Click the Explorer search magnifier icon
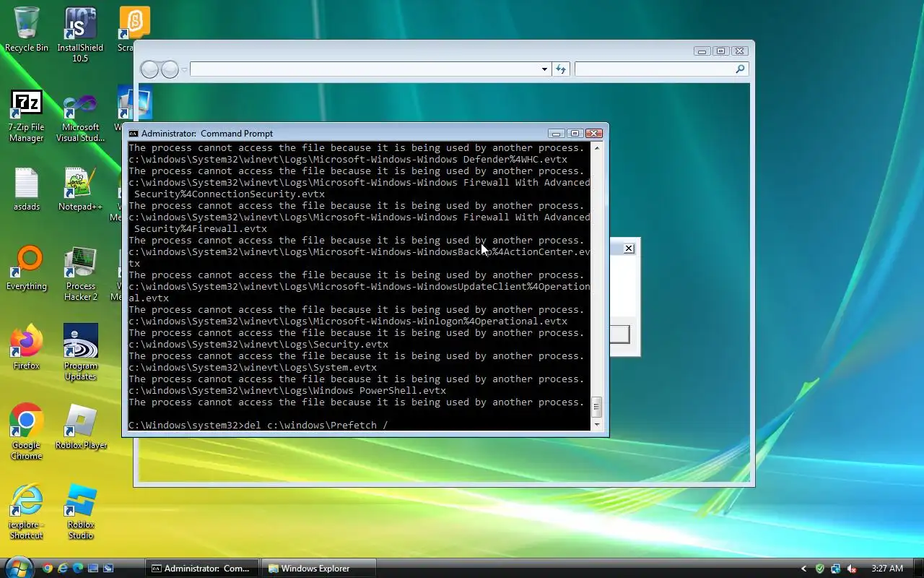Viewport: 924px width, 578px height. pyautogui.click(x=740, y=69)
